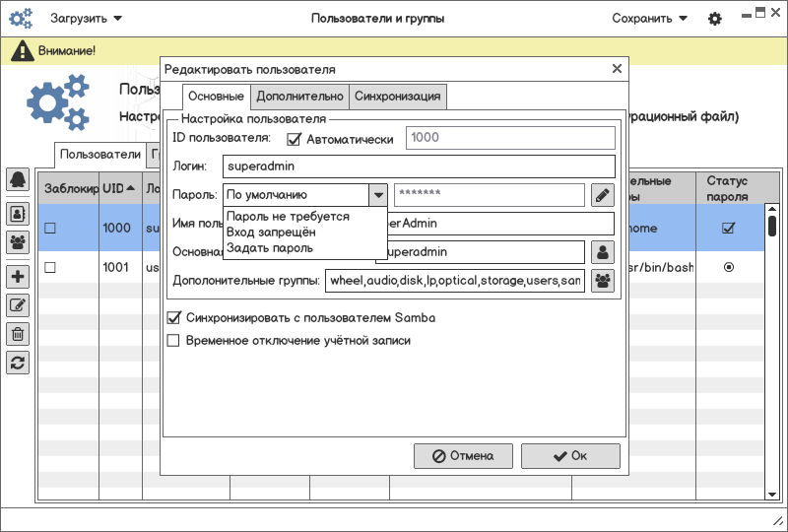The width and height of the screenshot is (788, 532).
Task: Switch to the Основные tab
Action: 216,97
